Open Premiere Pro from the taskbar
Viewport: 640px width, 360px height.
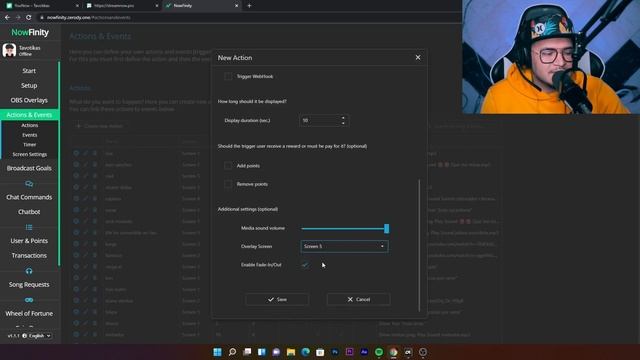pyautogui.click(x=349, y=352)
